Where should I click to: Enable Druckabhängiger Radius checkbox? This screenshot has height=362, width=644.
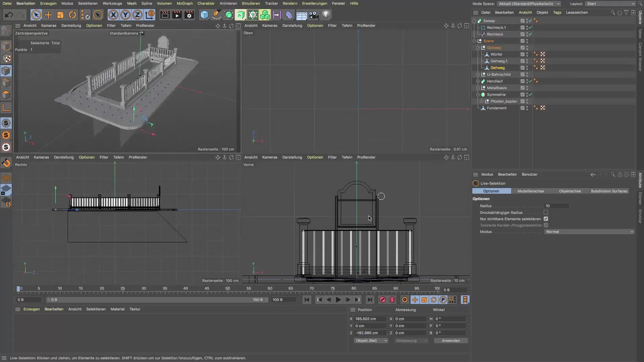point(546,213)
